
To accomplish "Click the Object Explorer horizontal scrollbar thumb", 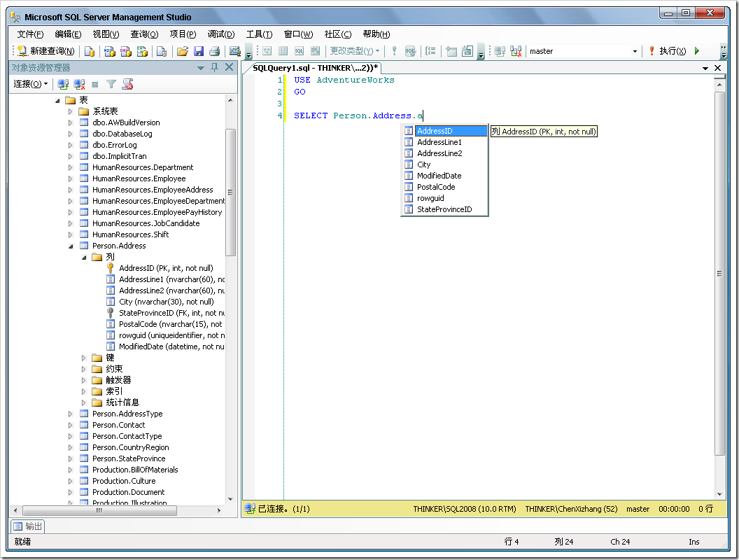I will coord(99,510).
